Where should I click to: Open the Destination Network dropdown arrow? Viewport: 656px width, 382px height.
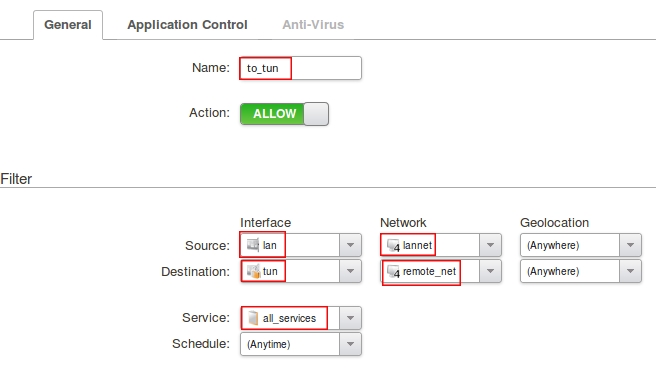pyautogui.click(x=490, y=271)
